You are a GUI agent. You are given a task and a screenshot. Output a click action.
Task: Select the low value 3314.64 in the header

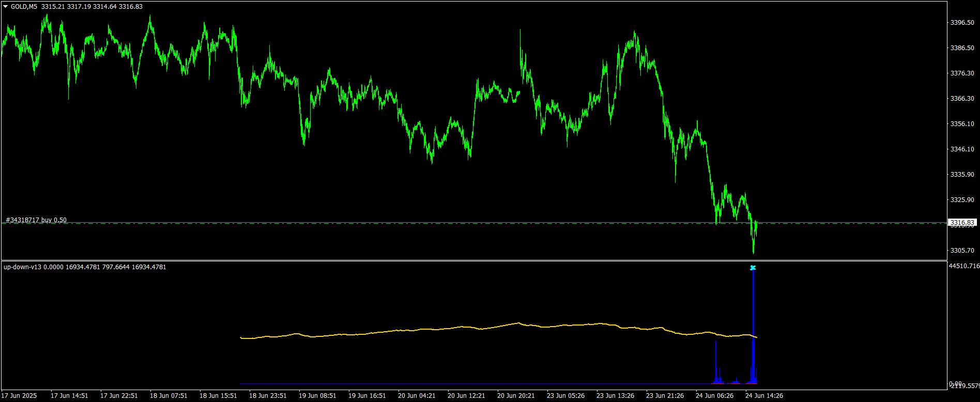[x=104, y=7]
